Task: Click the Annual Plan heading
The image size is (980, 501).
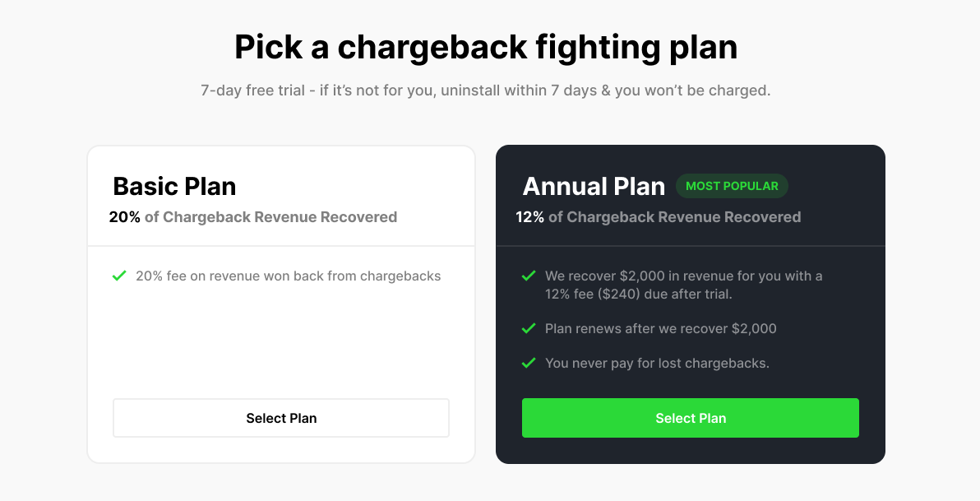Action: [x=594, y=186]
